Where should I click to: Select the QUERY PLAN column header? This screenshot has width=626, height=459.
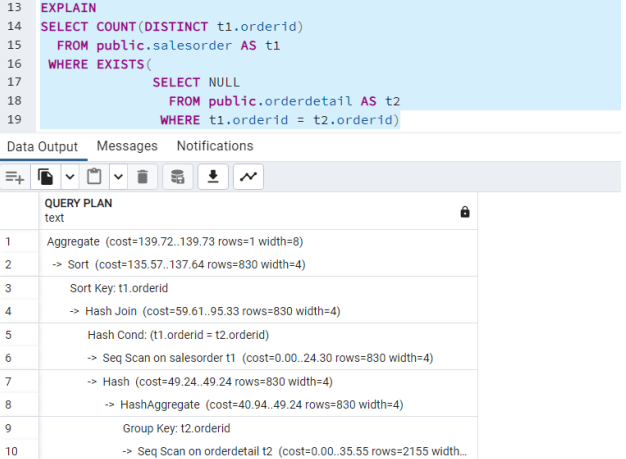pyautogui.click(x=258, y=211)
